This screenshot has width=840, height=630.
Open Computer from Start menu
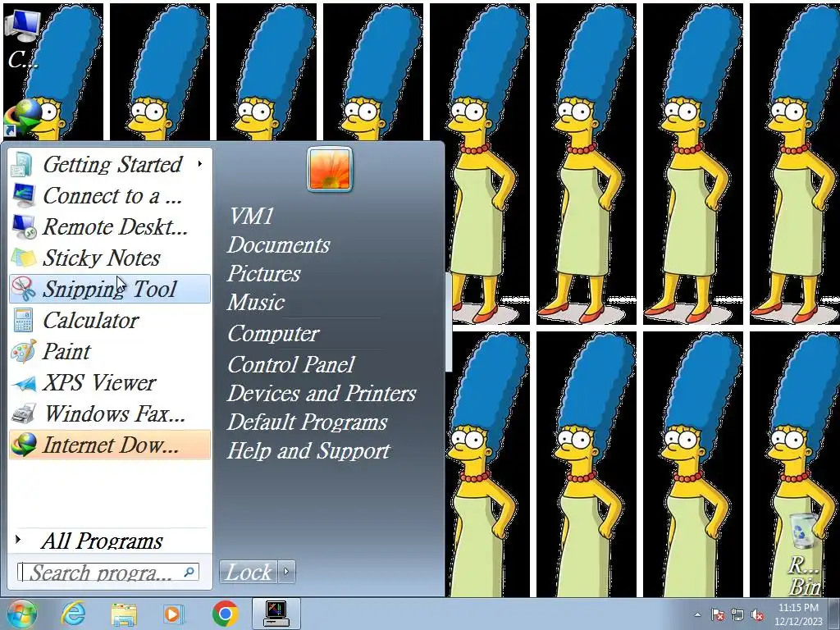click(x=273, y=333)
